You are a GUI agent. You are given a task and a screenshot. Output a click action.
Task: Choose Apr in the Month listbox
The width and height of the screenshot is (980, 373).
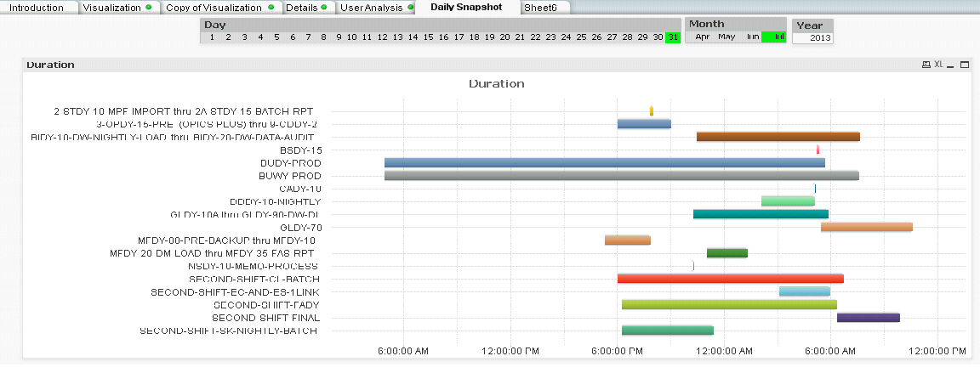click(x=702, y=37)
